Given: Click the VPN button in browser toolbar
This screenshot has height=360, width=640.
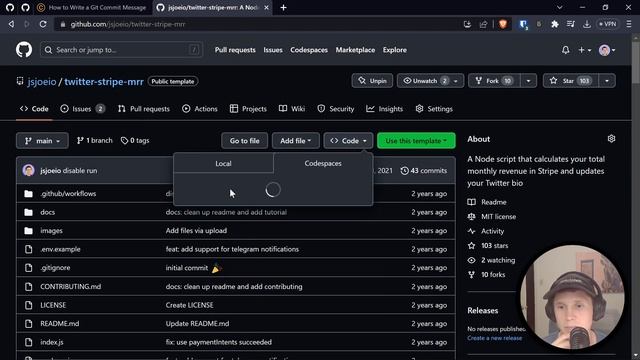Looking at the screenshot, I should 607,24.
